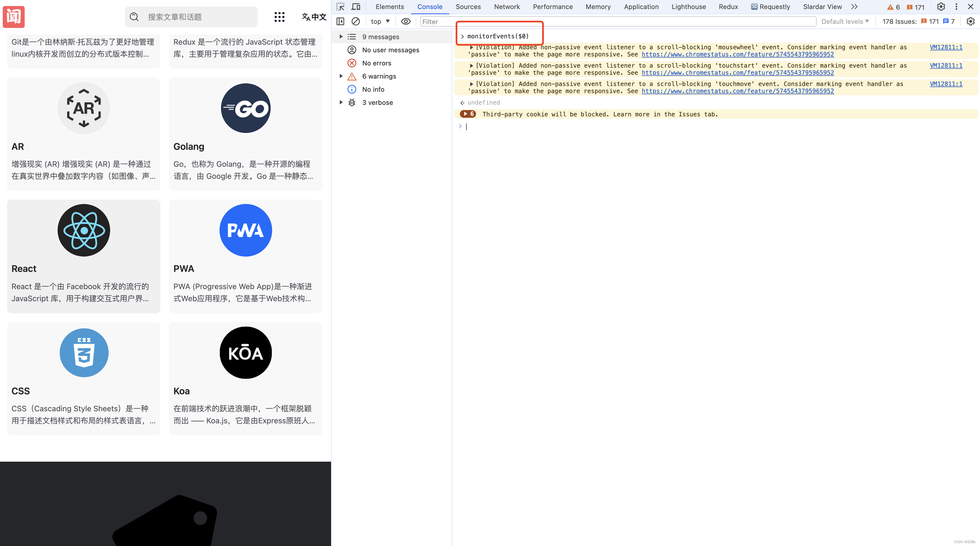Open chromestatus link in mousewheel violation
The width and height of the screenshot is (980, 546).
coord(738,54)
